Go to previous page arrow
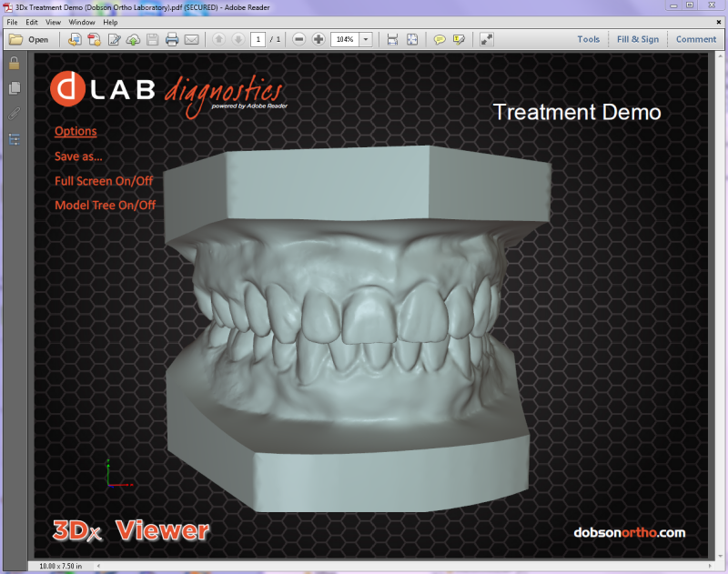 pos(218,39)
